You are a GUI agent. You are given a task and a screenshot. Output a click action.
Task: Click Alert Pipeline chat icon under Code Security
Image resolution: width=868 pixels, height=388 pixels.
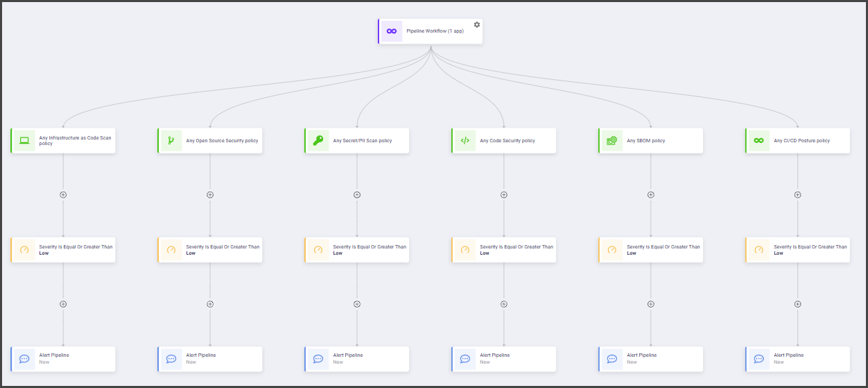pyautogui.click(x=465, y=359)
